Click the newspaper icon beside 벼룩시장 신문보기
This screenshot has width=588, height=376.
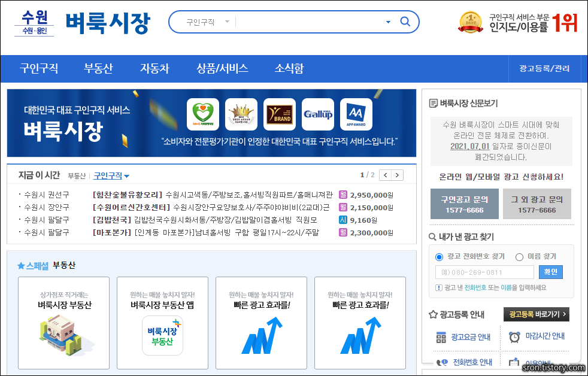[433, 103]
